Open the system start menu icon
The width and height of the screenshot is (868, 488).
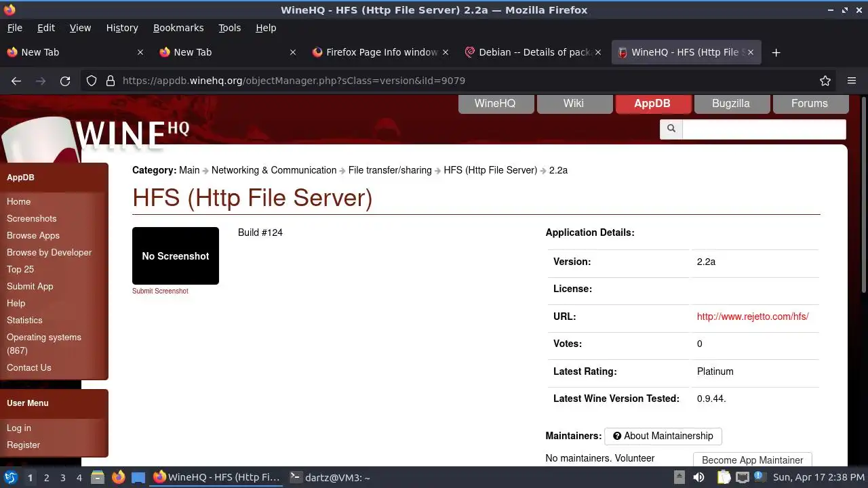click(x=10, y=477)
